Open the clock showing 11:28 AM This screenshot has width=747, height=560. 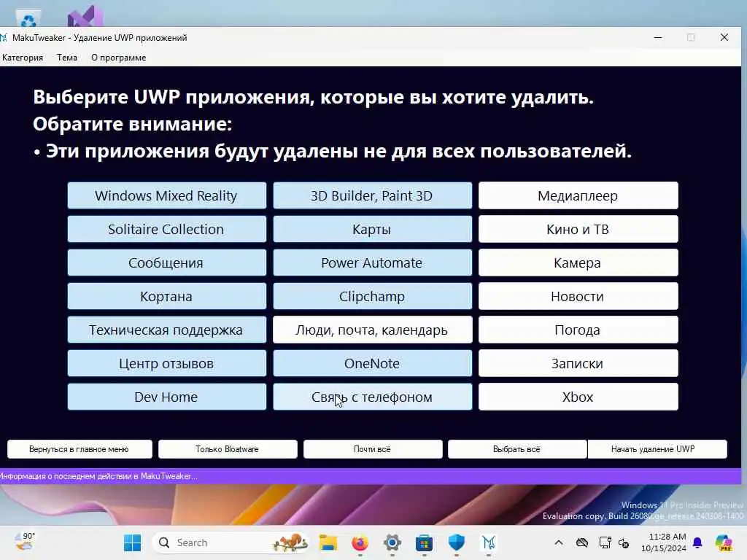point(663,542)
